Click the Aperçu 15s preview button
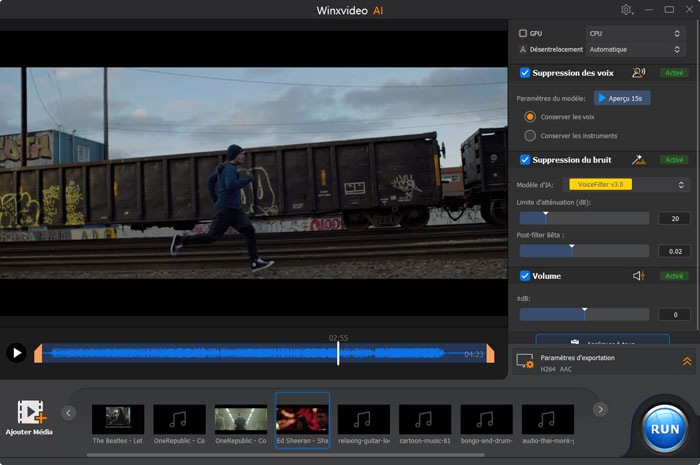Screen dimensions: 700x465 (622, 98)
